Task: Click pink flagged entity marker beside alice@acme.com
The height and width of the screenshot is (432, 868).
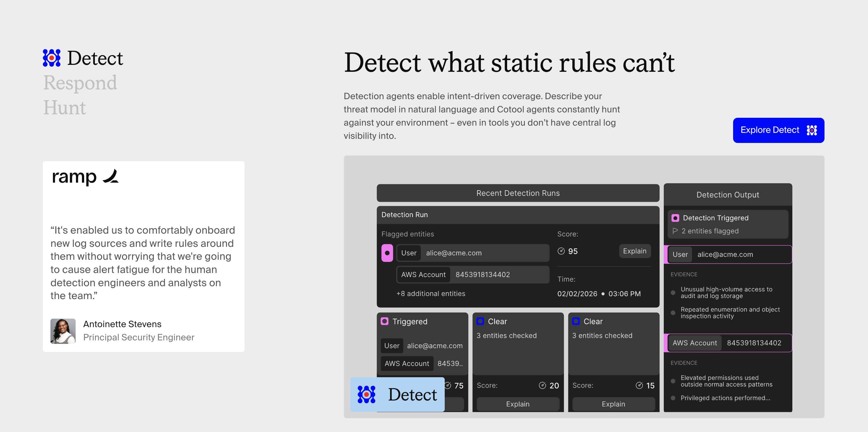Action: point(387,253)
